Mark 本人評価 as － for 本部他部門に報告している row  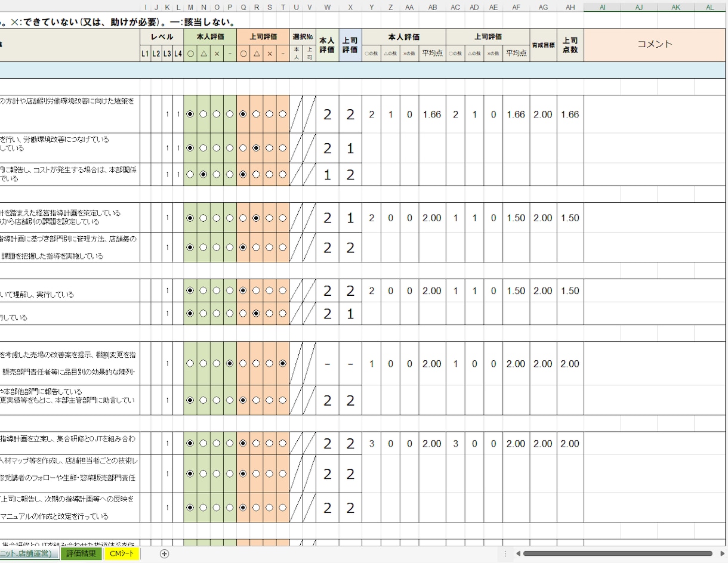point(230,400)
